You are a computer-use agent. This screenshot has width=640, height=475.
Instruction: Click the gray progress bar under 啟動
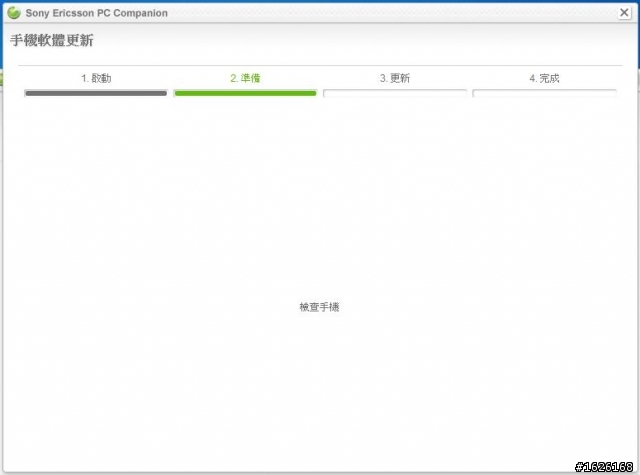96,93
